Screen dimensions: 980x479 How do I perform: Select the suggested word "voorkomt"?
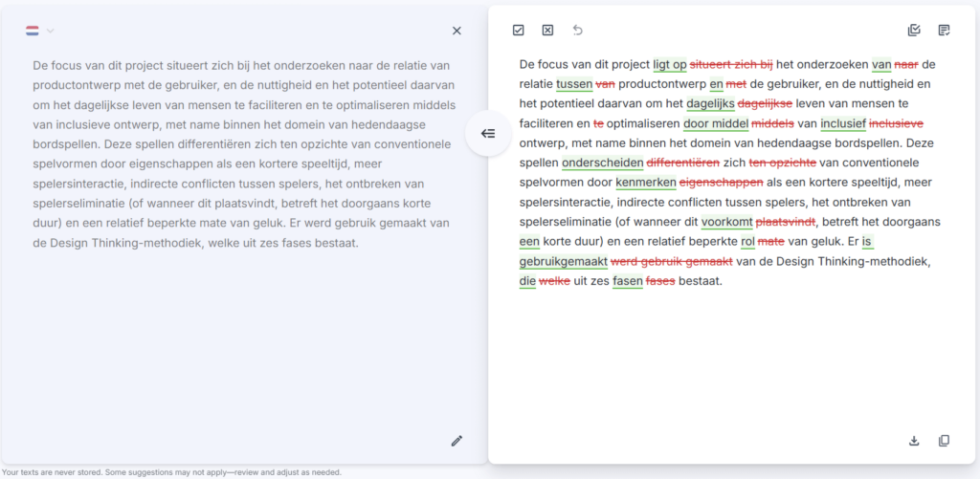click(726, 222)
